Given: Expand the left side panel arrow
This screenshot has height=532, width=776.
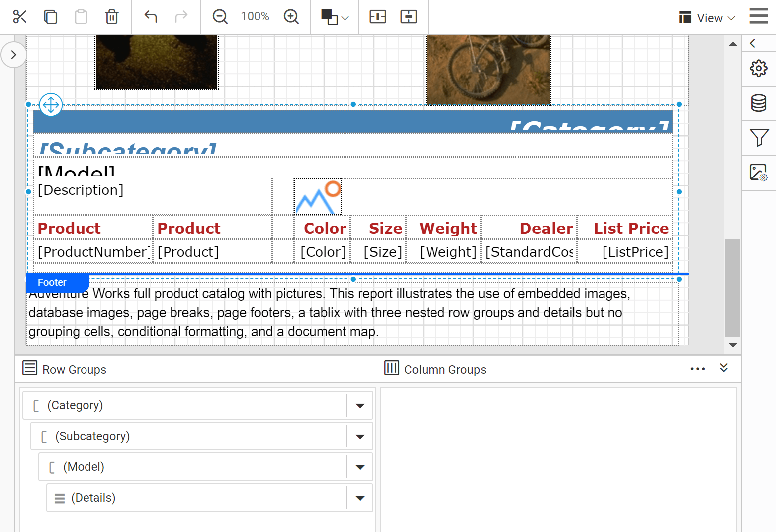Looking at the screenshot, I should [13, 55].
